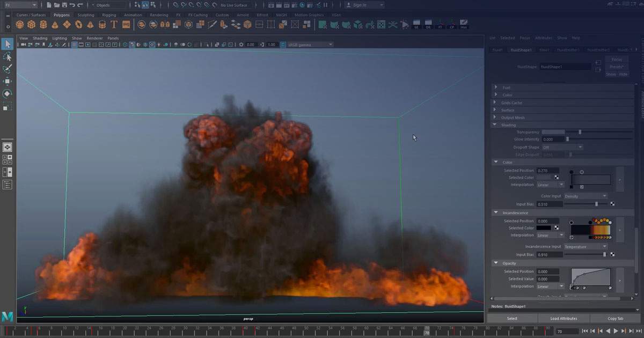Select the Lasso tool in the left toolbox
This screenshot has height=338, width=644.
[7, 56]
